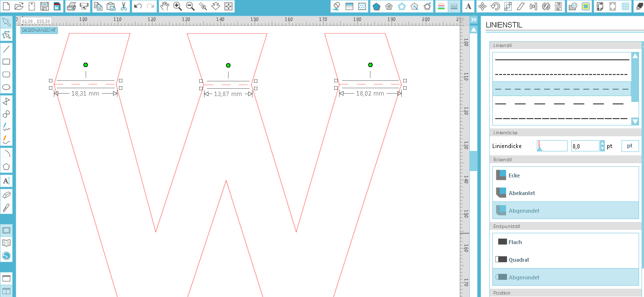This screenshot has height=297, width=644.
Task: Click the DESIGNANSICHT tab label
Action: (39, 30)
